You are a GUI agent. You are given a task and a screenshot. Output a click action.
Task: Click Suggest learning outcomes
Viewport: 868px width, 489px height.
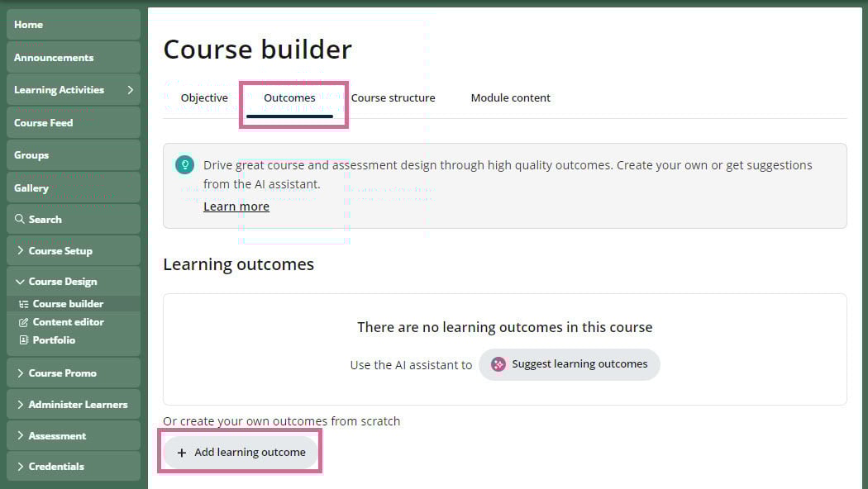coord(569,364)
